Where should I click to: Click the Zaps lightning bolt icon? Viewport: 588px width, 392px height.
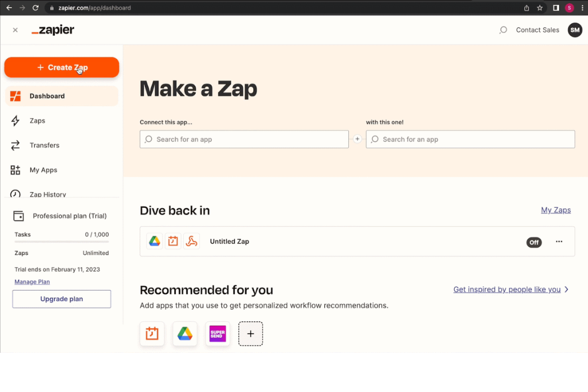[15, 121]
